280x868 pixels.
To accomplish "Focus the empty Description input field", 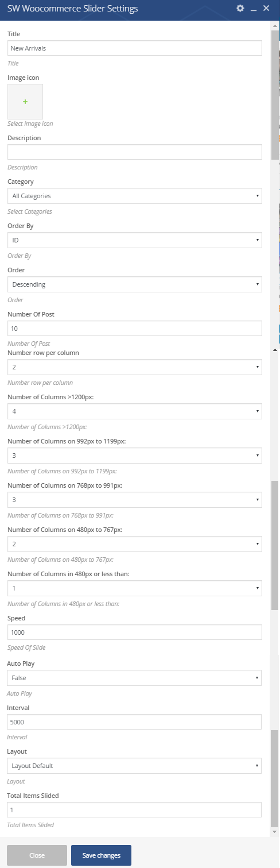I will 135,152.
